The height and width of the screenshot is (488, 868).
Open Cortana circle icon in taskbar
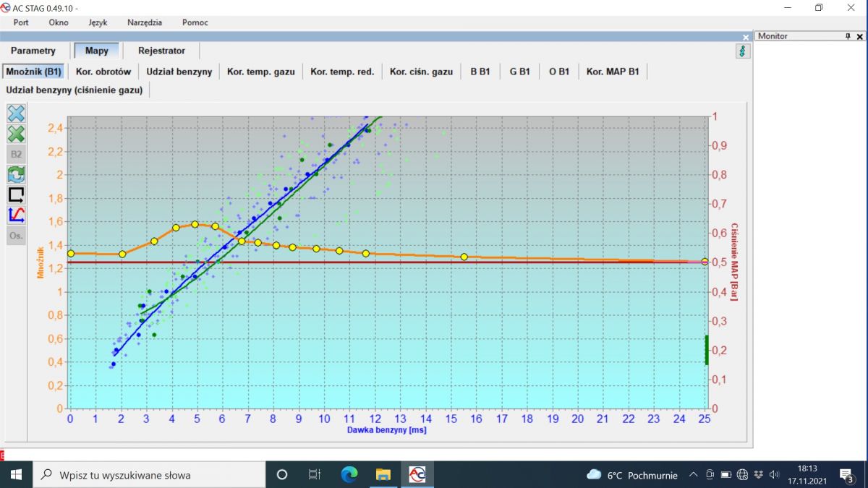(x=282, y=475)
